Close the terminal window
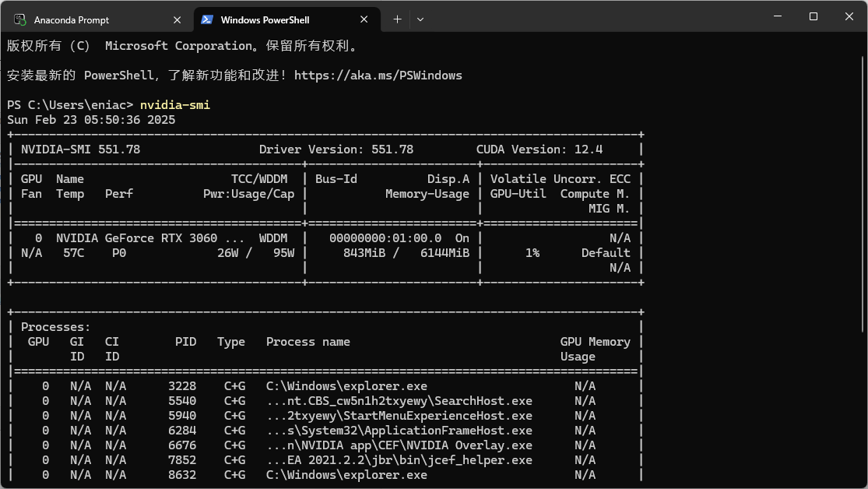Image resolution: width=868 pixels, height=489 pixels. click(x=849, y=16)
